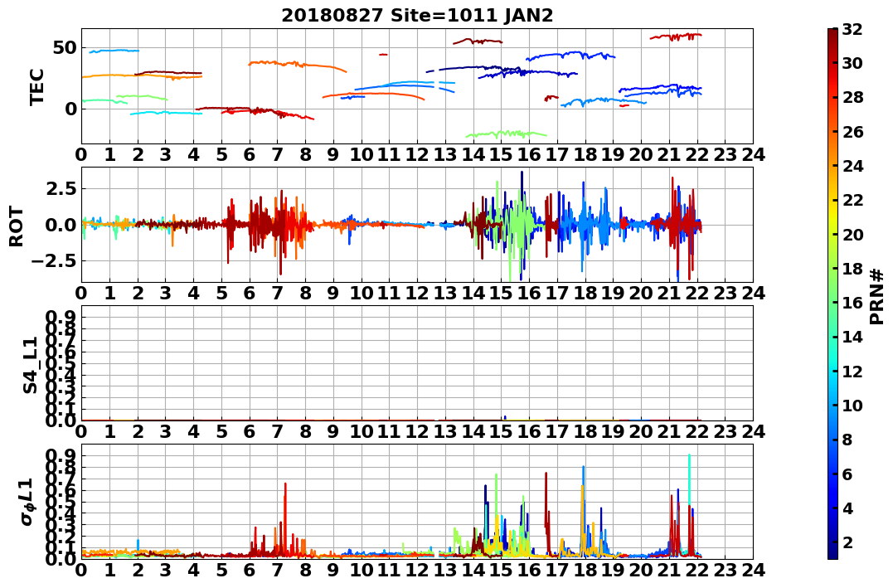893x588 pixels.
Task: Click colorbar tick label '4'
Action: 847,508
